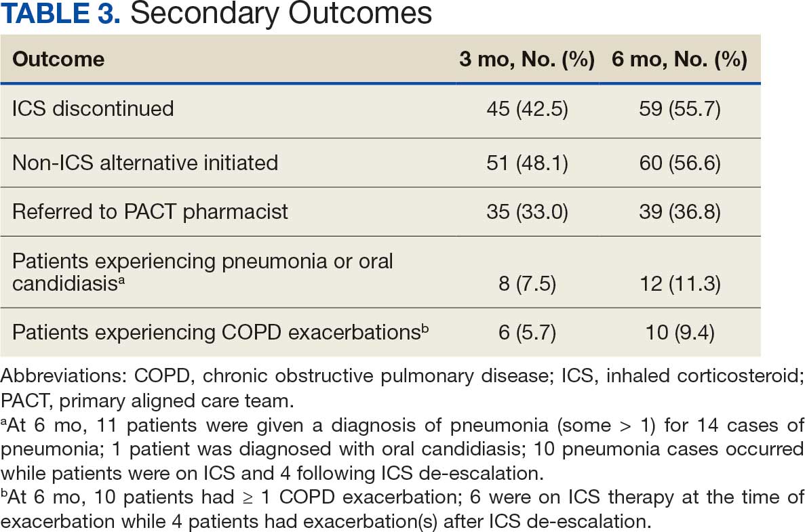Screen dimensions: 805x532
Task: Select the "3 mo, No. (%)" column header
Action: pyautogui.click(x=527, y=60)
